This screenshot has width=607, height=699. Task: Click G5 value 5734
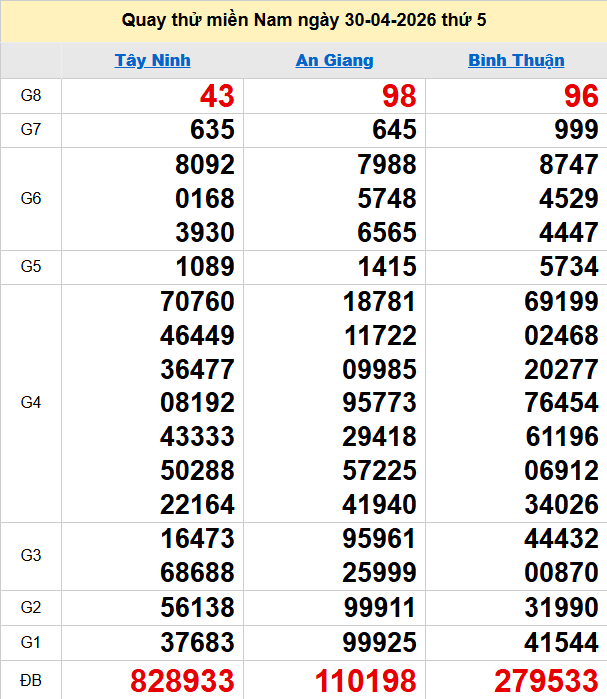pyautogui.click(x=569, y=267)
